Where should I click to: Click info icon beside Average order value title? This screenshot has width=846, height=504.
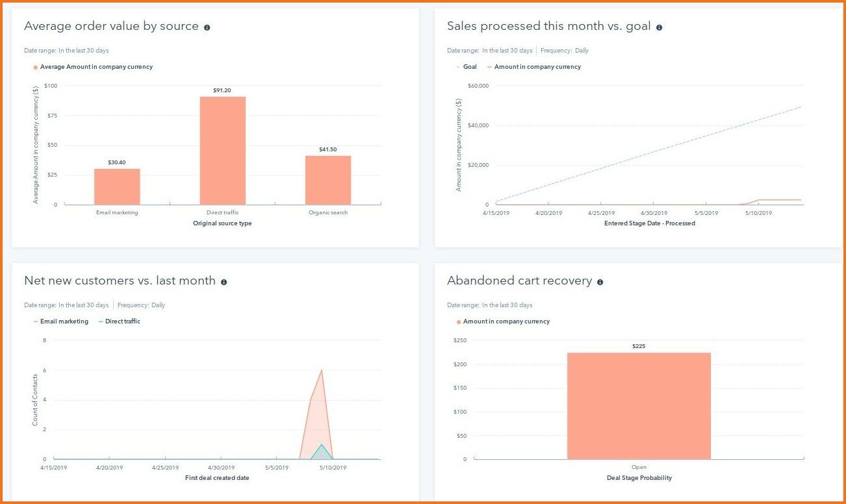tap(207, 27)
